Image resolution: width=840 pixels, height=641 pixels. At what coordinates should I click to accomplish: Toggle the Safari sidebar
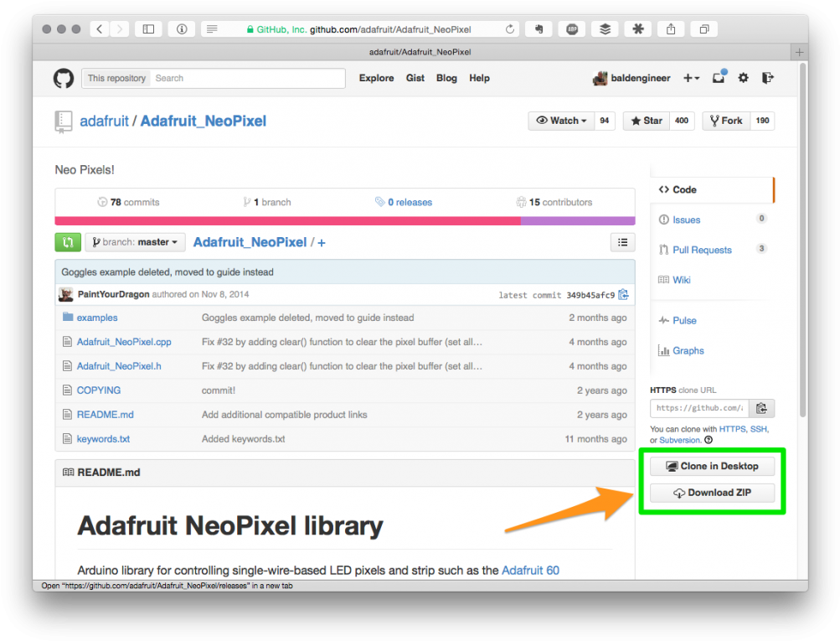click(x=148, y=29)
